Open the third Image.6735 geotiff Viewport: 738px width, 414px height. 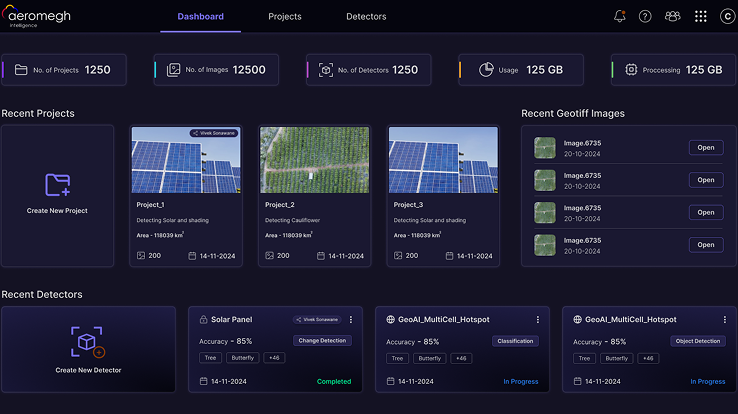[706, 213]
